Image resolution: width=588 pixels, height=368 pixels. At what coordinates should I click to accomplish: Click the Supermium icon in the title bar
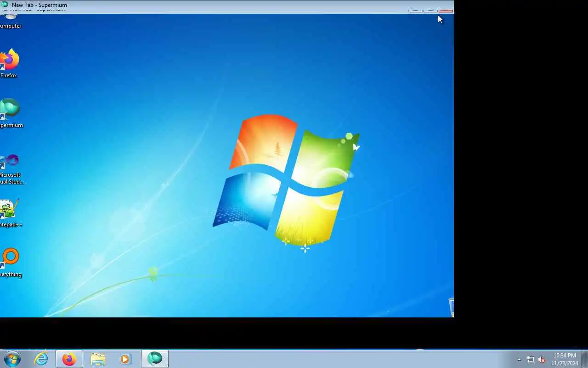click(x=5, y=5)
